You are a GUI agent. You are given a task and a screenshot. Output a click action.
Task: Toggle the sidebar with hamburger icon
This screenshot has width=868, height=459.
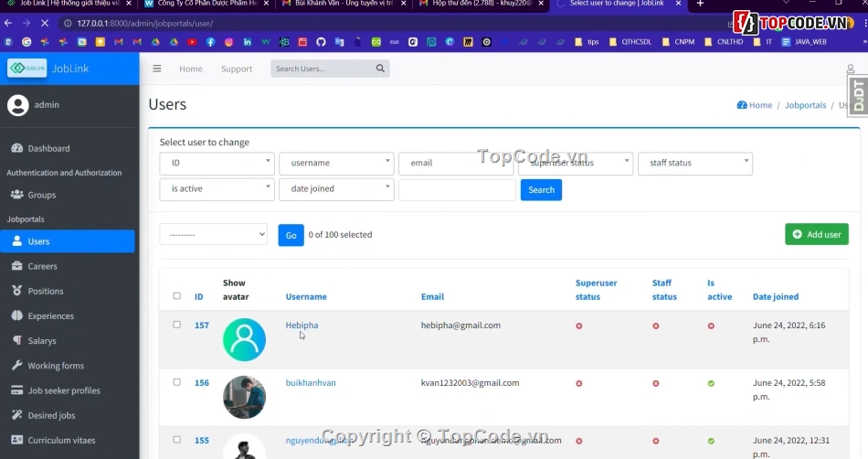[157, 69]
